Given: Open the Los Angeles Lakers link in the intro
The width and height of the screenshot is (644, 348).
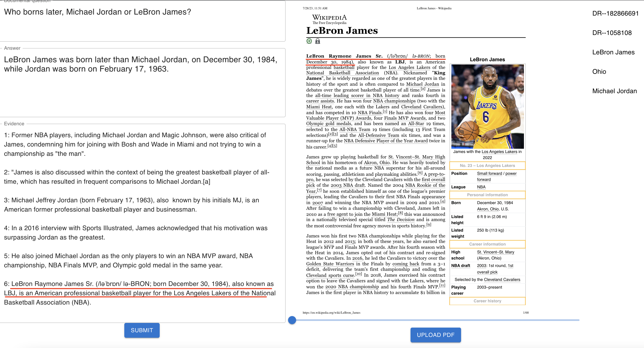Looking at the screenshot, I should pos(409,67).
